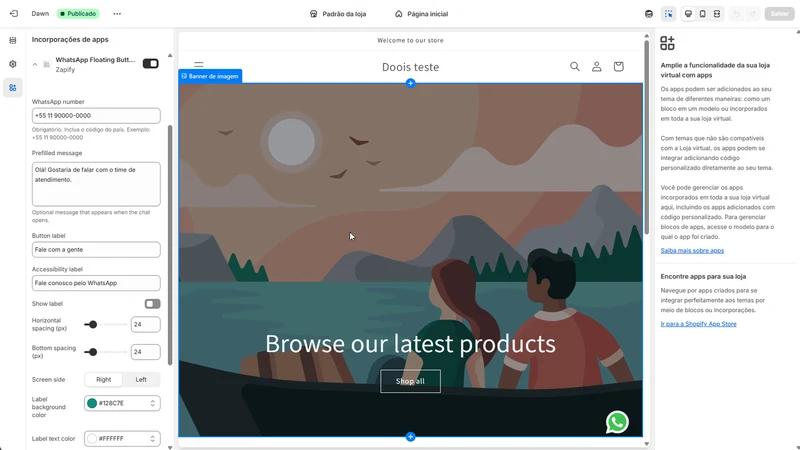Collapse the WhatsApp Floating Button settings
This screenshot has width=800, height=450.
point(35,64)
